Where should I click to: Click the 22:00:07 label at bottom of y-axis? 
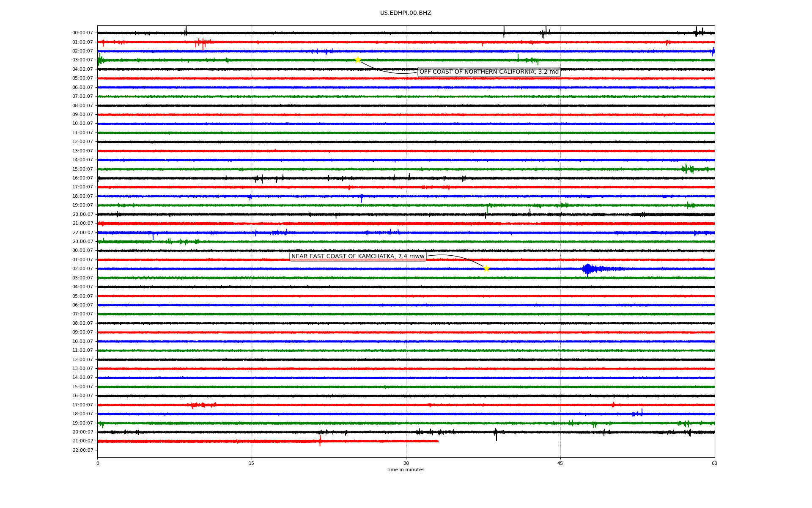point(82,450)
